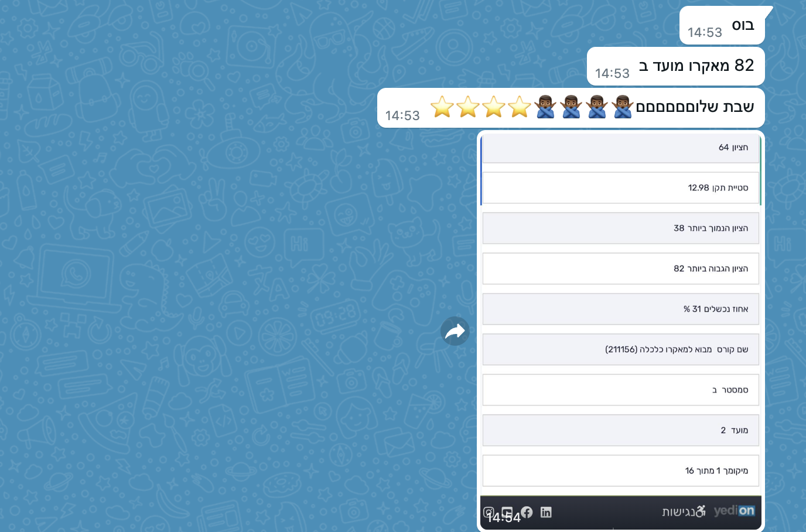Screen dimensions: 806x532
Task: Click the 'שבת שלום' message with stars
Action: tap(571, 108)
